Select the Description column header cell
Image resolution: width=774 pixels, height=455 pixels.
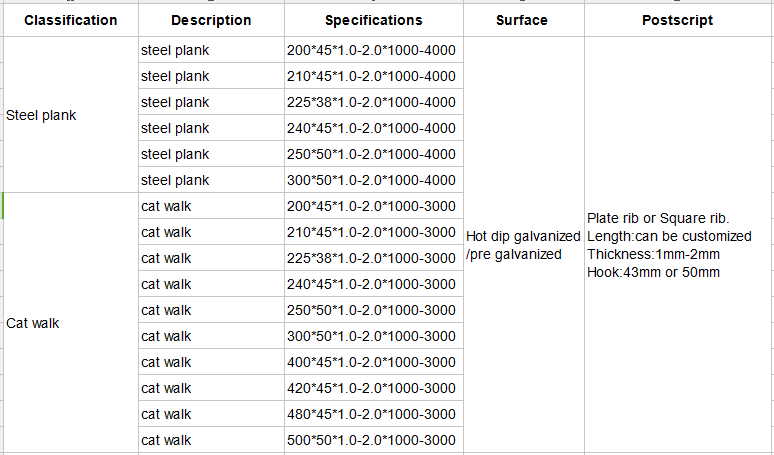(x=211, y=20)
